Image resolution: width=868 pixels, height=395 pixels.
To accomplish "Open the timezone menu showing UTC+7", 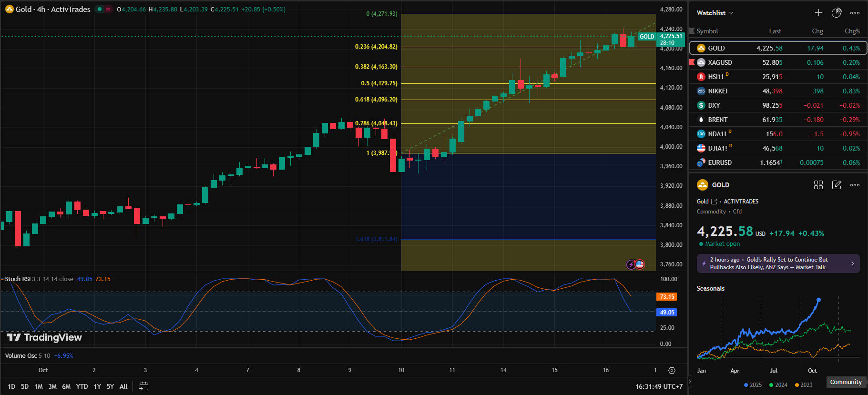I will 659,386.
